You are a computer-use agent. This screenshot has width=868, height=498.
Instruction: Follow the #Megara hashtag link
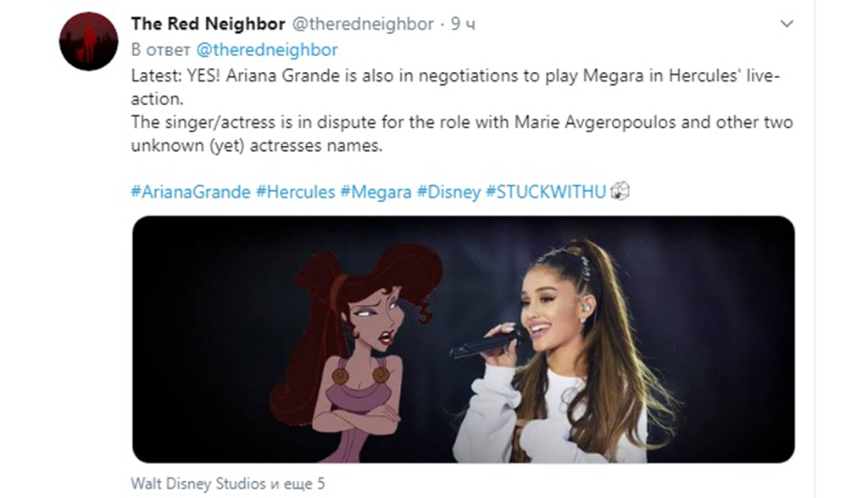click(376, 192)
